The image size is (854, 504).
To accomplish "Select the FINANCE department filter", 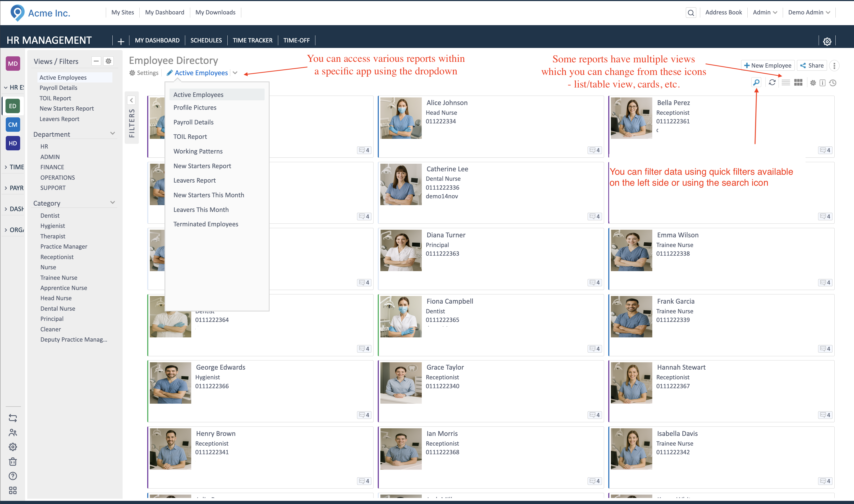I will pyautogui.click(x=52, y=167).
